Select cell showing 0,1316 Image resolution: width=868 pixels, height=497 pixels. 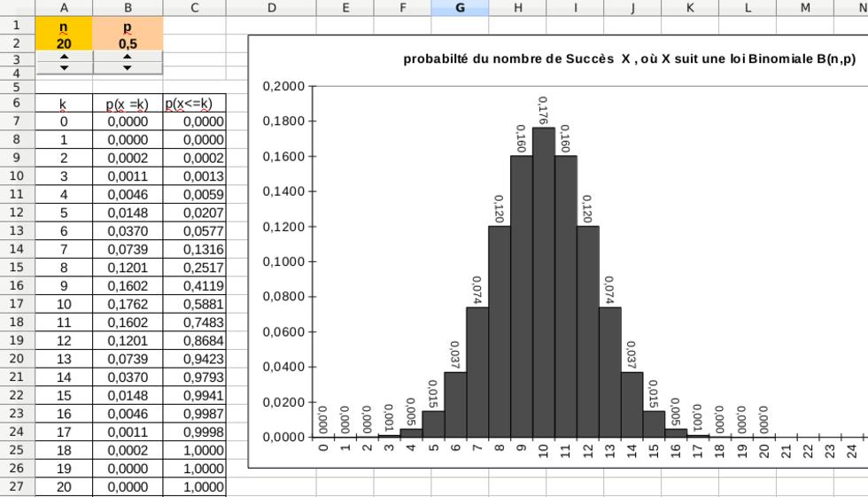tap(194, 250)
